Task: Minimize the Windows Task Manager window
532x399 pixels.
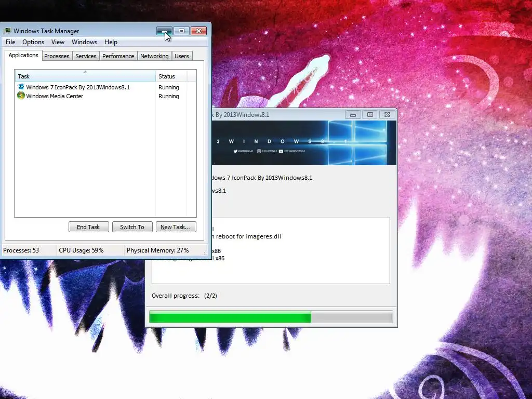Action: (x=165, y=31)
